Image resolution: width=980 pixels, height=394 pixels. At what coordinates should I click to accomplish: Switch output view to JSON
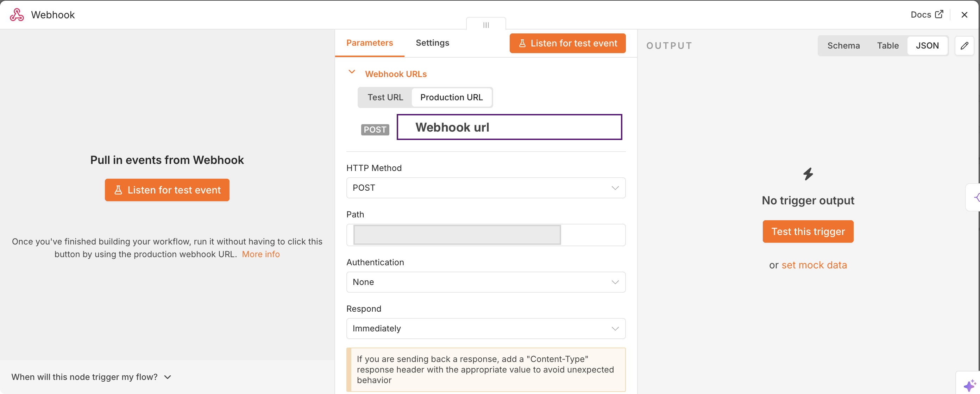pyautogui.click(x=927, y=46)
